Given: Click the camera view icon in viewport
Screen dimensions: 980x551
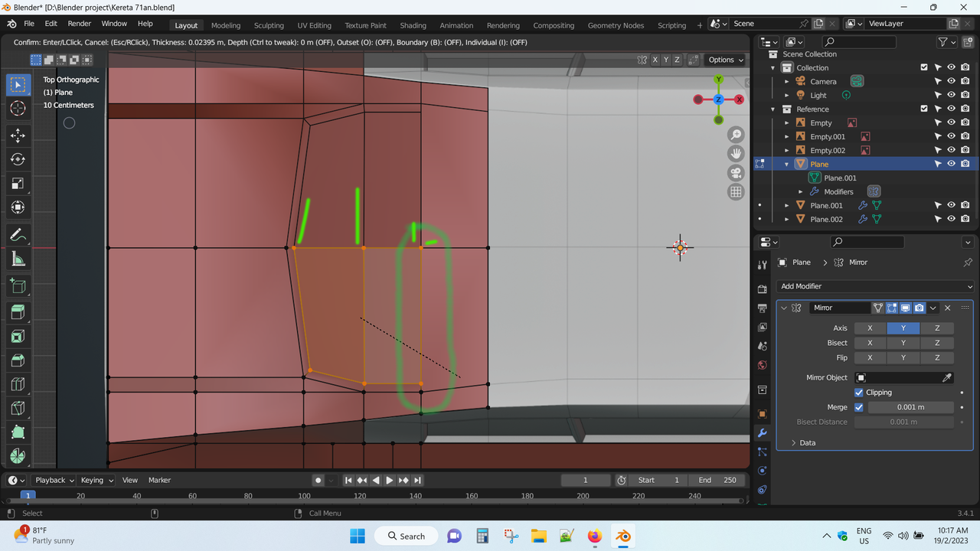Looking at the screenshot, I should 736,172.
